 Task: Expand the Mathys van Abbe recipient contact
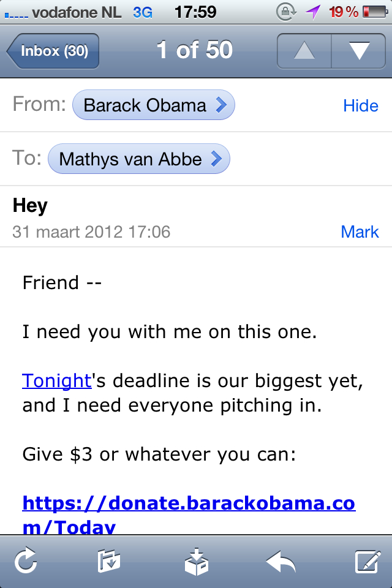click(x=138, y=159)
